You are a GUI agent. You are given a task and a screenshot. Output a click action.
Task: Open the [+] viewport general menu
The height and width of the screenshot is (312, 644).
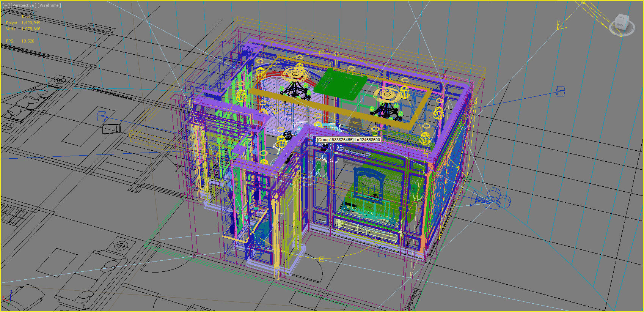click(6, 5)
